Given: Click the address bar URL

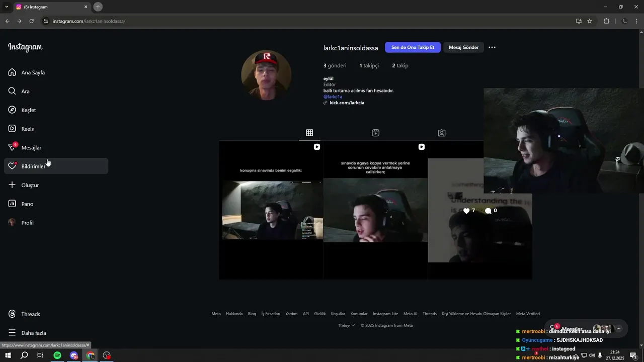Looking at the screenshot, I should 89,21.
